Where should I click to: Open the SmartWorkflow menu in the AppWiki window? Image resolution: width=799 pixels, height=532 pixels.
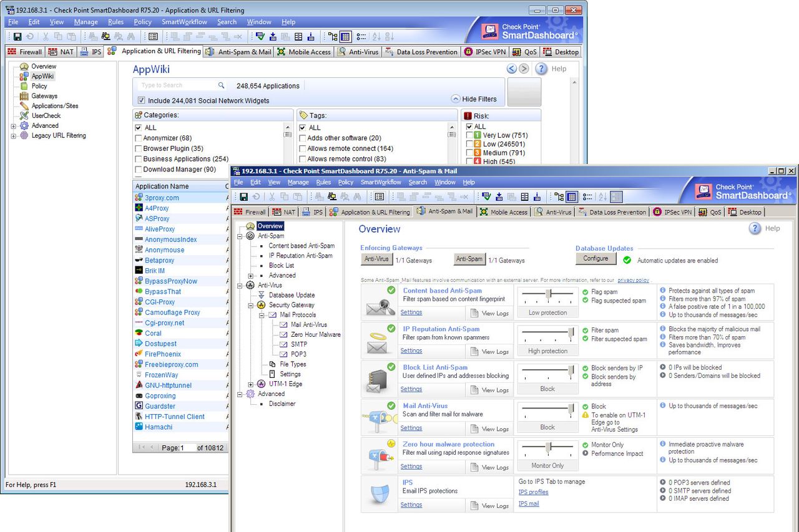[184, 22]
